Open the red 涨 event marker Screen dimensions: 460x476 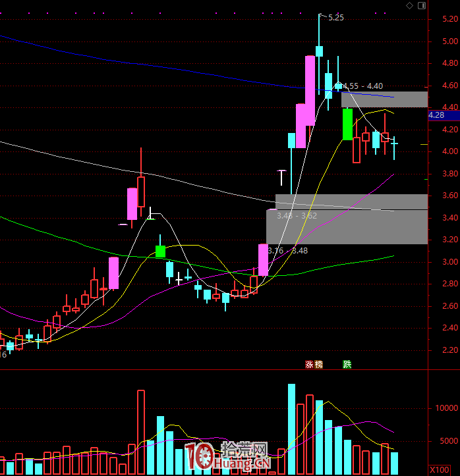coord(309,364)
